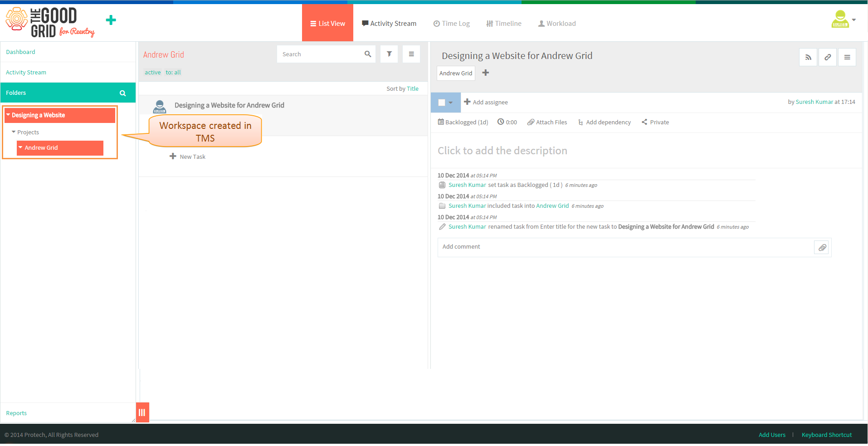This screenshot has height=446, width=868.
Task: Click the RSS follow icon
Action: click(x=808, y=57)
